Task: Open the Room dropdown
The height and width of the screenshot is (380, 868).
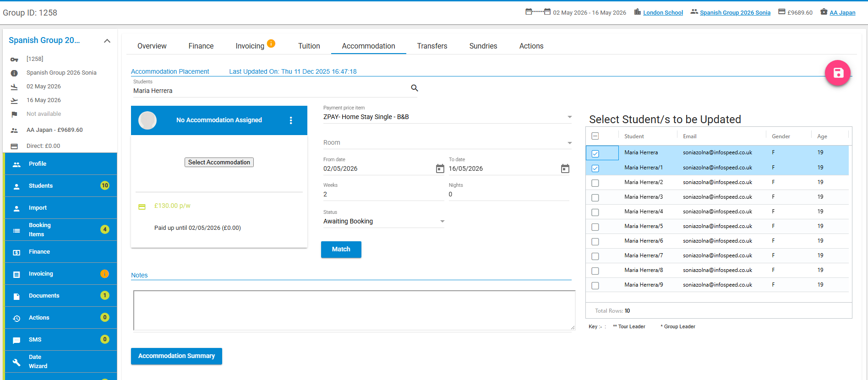Action: coord(448,142)
